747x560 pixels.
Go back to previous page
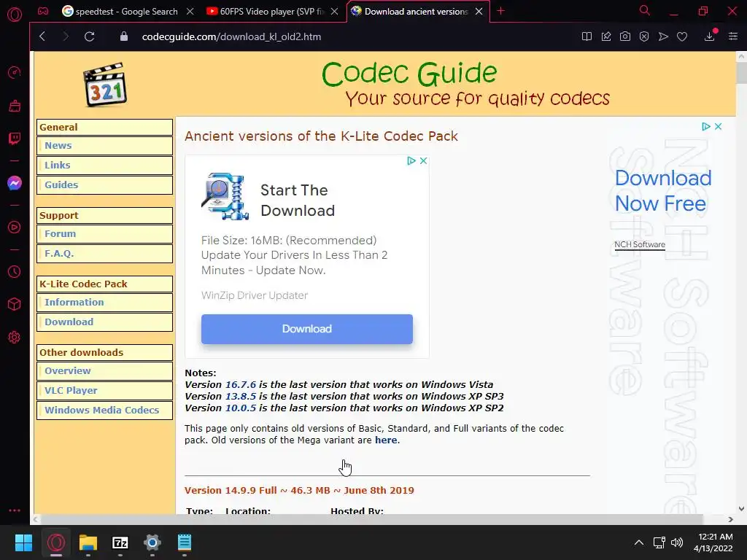(x=42, y=36)
